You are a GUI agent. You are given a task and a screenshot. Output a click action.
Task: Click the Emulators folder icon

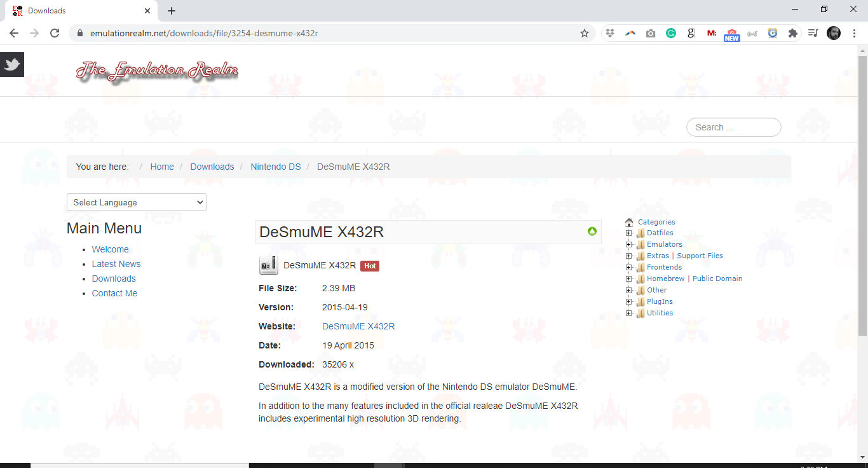click(x=641, y=244)
